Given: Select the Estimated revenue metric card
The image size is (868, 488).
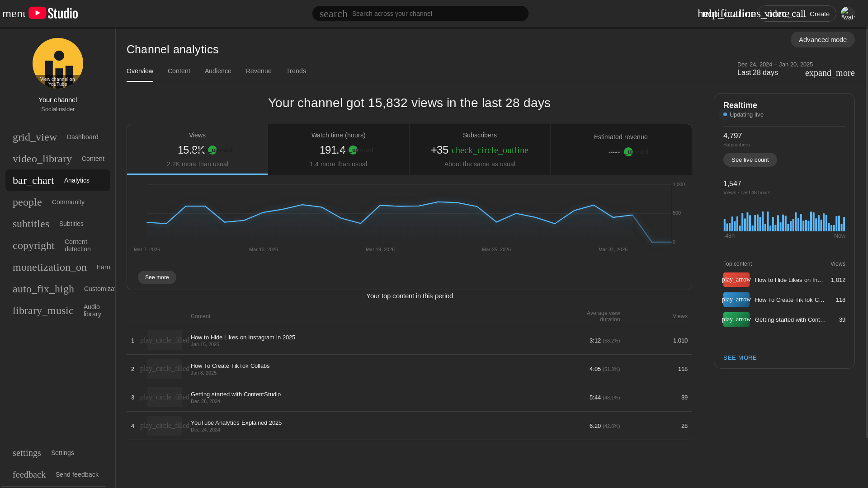Looking at the screenshot, I should click(621, 150).
